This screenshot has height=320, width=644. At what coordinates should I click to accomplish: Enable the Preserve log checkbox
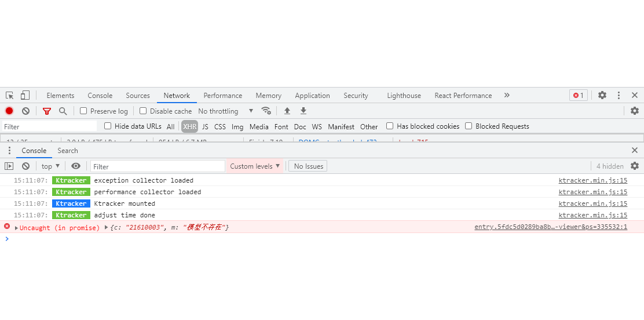[83, 111]
